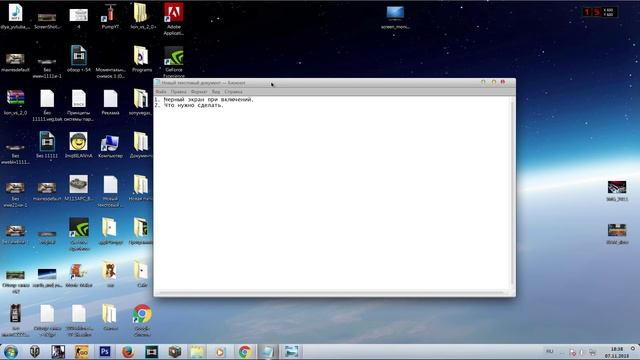Image resolution: width=640 pixels, height=360 pixels.
Task: Click the Notepad text line 'Что нужно сделать.'
Action: coord(194,105)
